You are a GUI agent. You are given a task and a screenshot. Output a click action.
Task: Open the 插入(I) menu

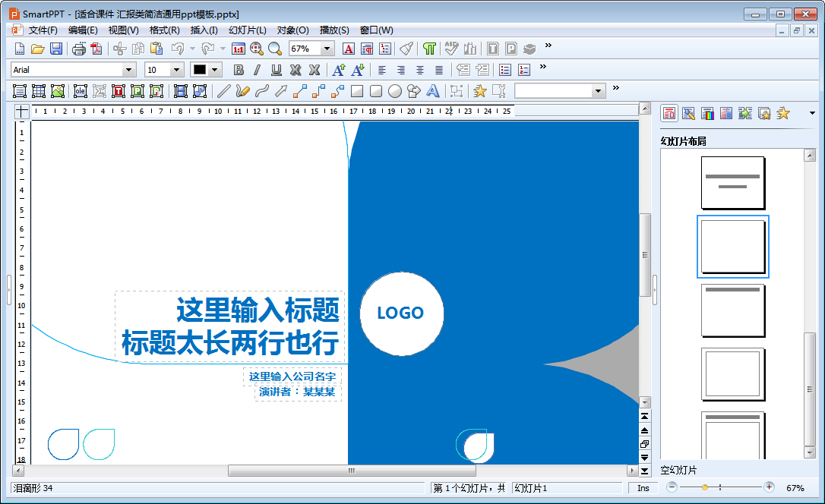204,30
